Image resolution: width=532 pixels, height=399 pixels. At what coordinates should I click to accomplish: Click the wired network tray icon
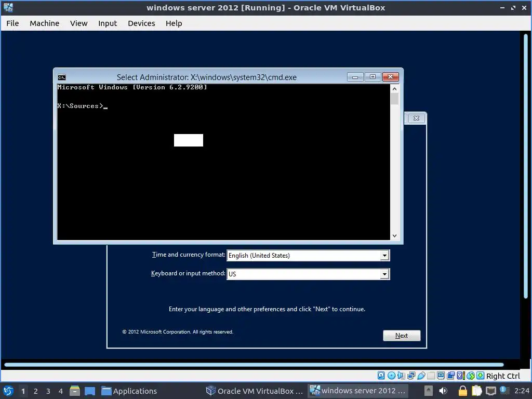pos(491,391)
